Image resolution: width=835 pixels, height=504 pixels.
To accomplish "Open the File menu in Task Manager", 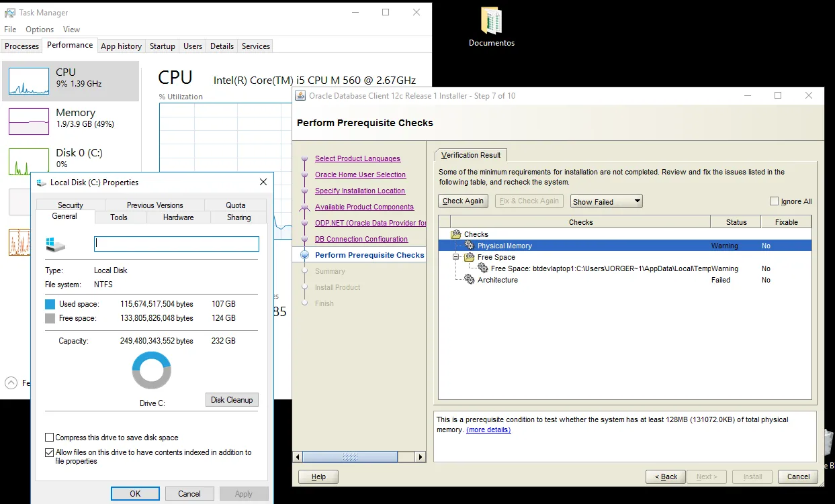I will (10, 30).
